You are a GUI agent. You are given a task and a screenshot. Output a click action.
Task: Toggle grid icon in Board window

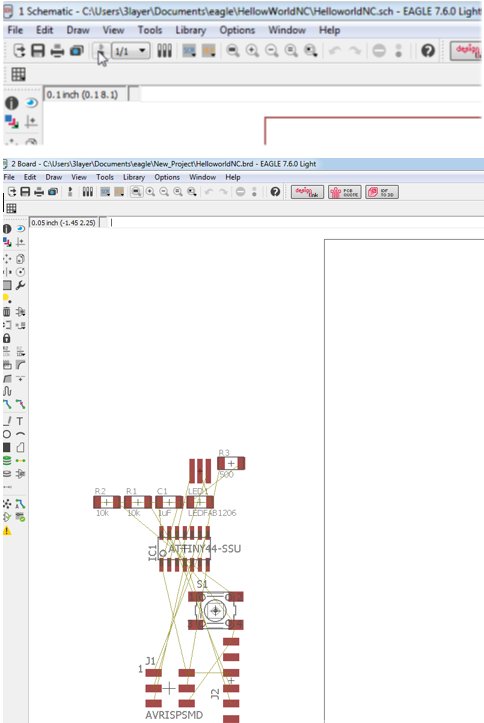pos(12,208)
